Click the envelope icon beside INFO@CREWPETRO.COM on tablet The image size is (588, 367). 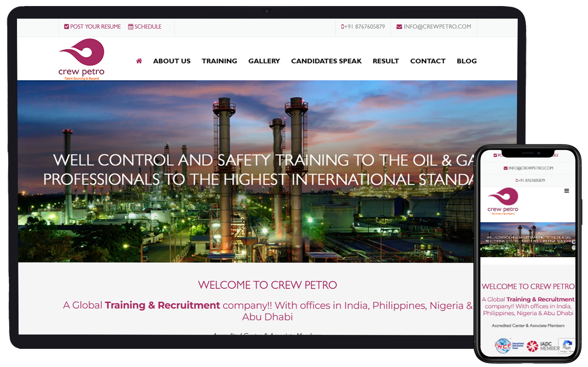click(399, 27)
